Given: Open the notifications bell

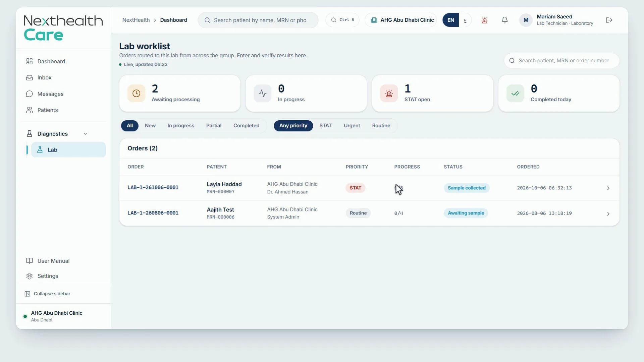Looking at the screenshot, I should 504,20.
